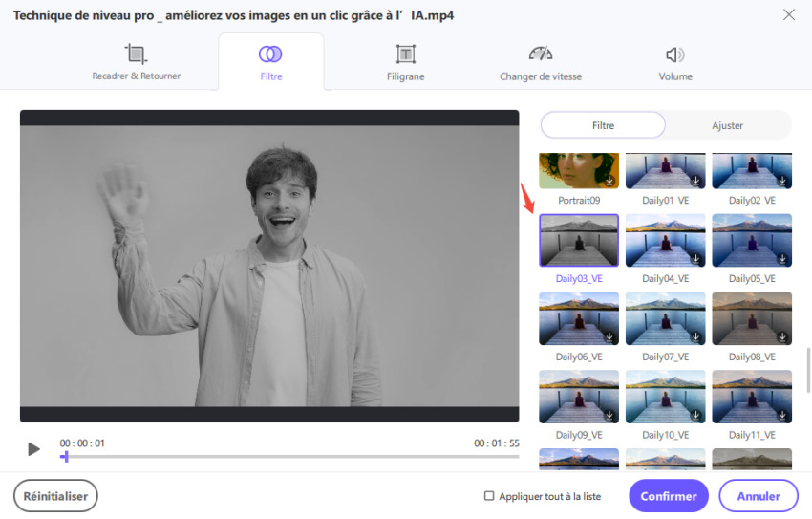
Task: Download Daily02_VE via its arrow icon
Action: (x=782, y=181)
